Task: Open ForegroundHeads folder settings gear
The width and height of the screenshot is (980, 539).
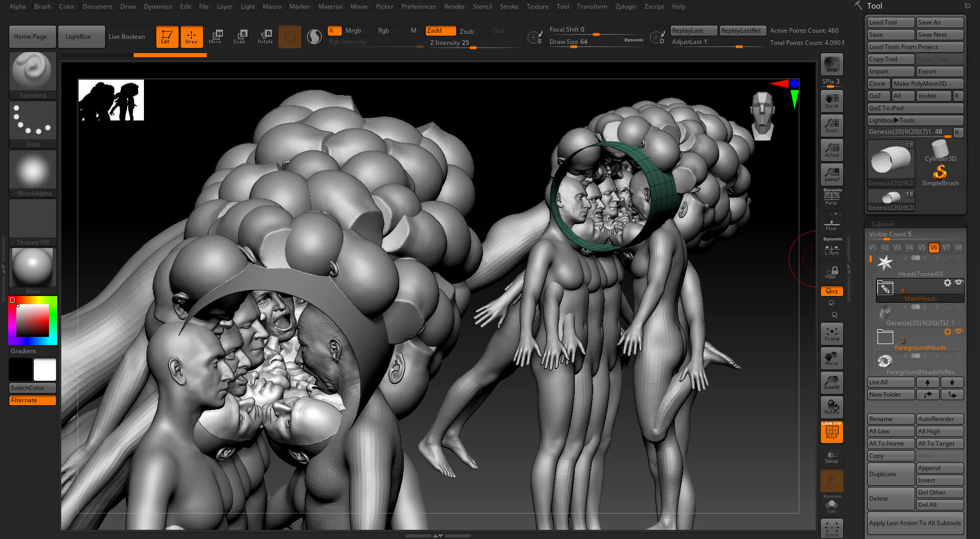Action: coord(947,331)
